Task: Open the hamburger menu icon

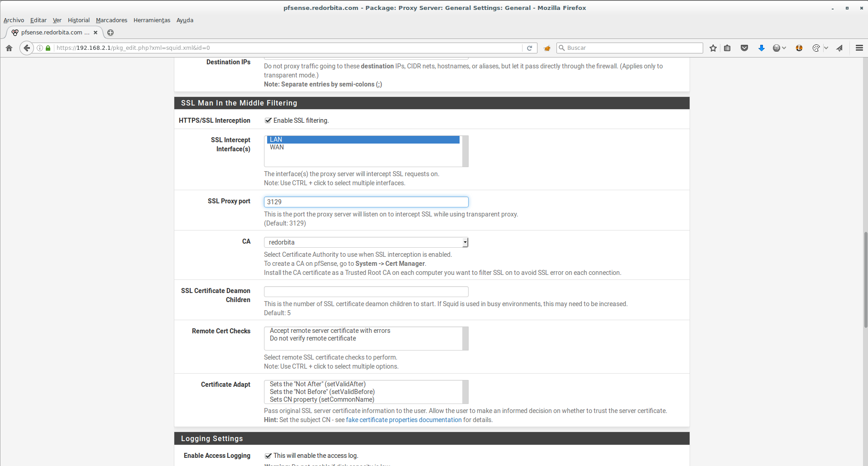Action: pyautogui.click(x=859, y=48)
